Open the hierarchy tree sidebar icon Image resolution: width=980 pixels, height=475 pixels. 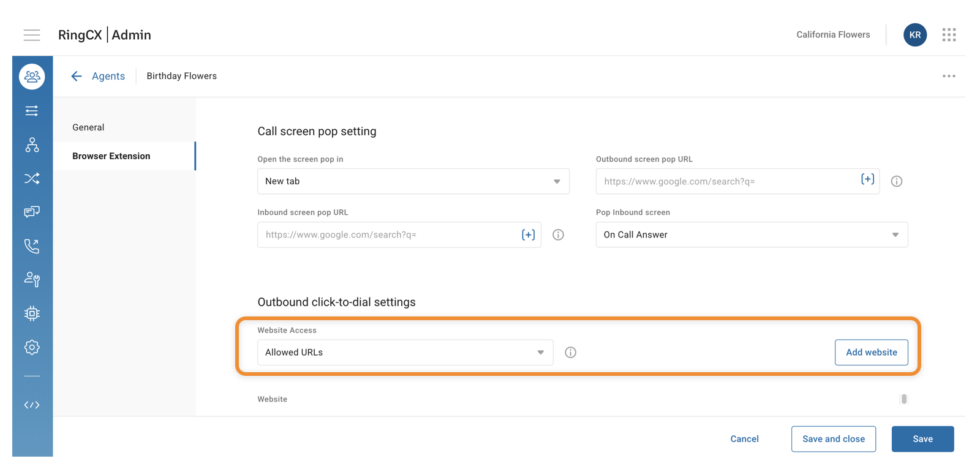click(32, 144)
